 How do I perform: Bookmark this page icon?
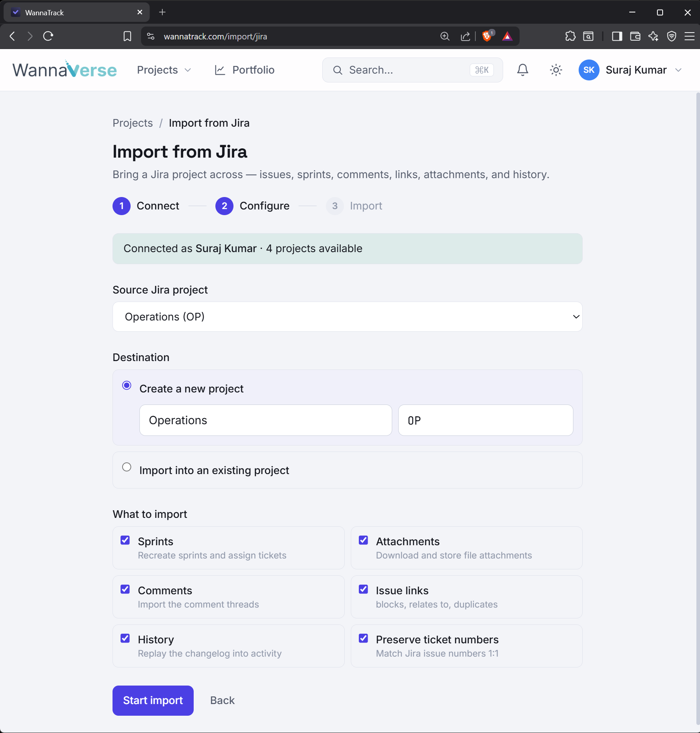pos(127,36)
